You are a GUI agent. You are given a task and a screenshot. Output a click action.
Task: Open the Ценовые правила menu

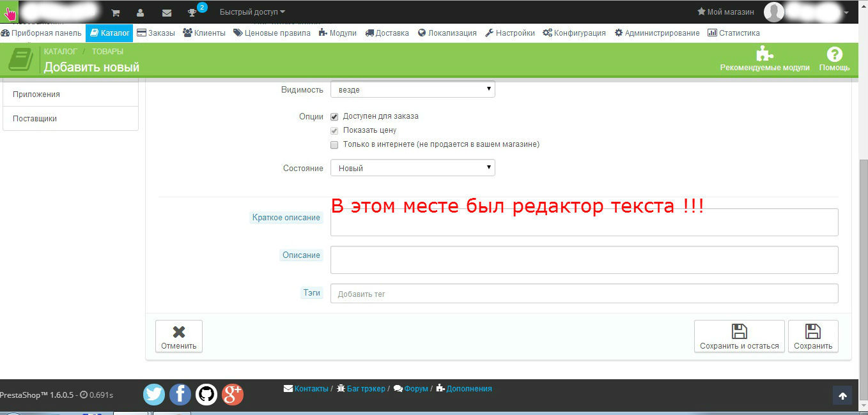pyautogui.click(x=272, y=33)
